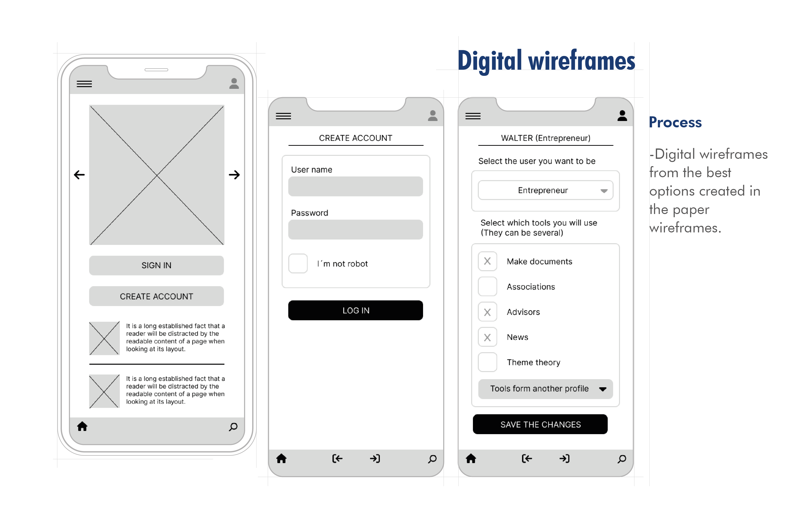Image resolution: width=812 pixels, height=522 pixels.
Task: Click the hamburger menu icon on first screen
Action: point(84,84)
